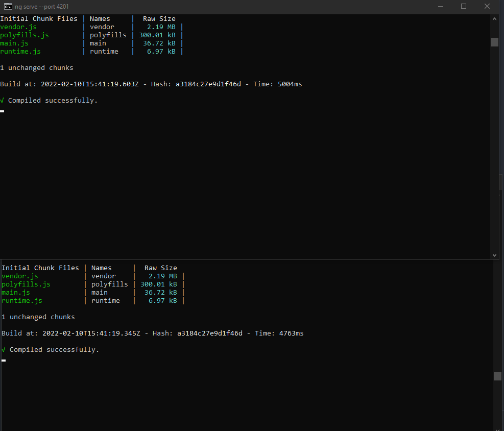The width and height of the screenshot is (504, 431).
Task: Click '300.01 kB' size in top terminal
Action: [157, 35]
